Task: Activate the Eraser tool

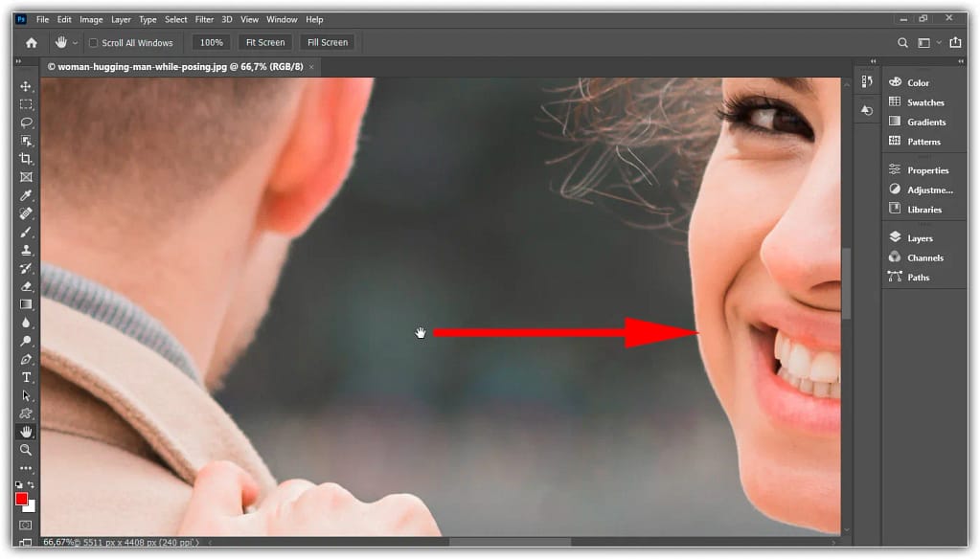Action: 26,286
